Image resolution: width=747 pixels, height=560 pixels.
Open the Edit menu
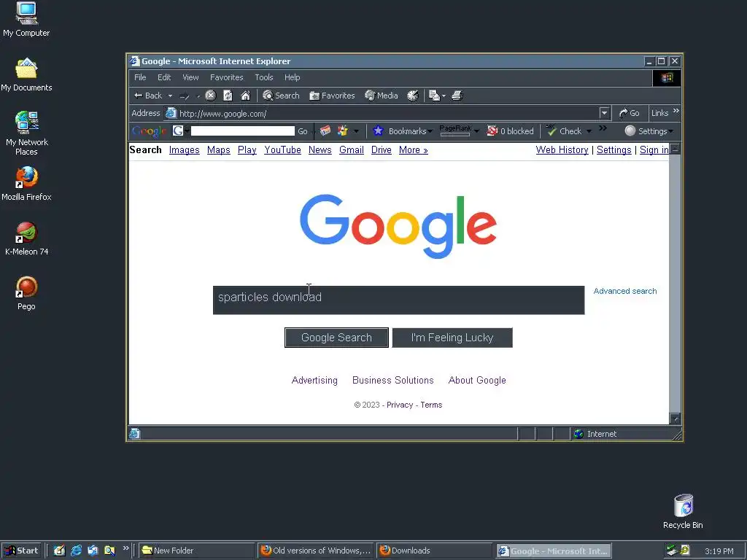point(164,77)
